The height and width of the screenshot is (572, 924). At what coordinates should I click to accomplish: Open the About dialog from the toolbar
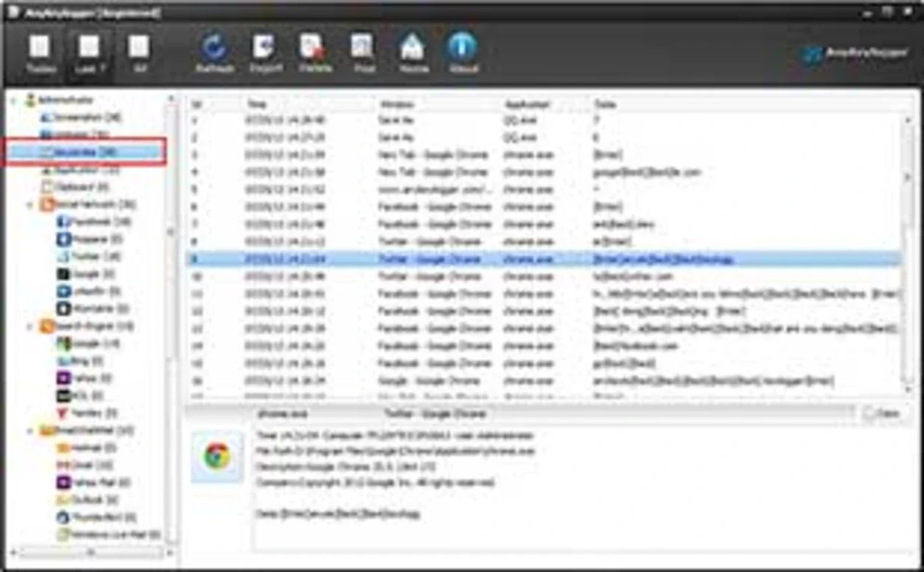coord(463,54)
